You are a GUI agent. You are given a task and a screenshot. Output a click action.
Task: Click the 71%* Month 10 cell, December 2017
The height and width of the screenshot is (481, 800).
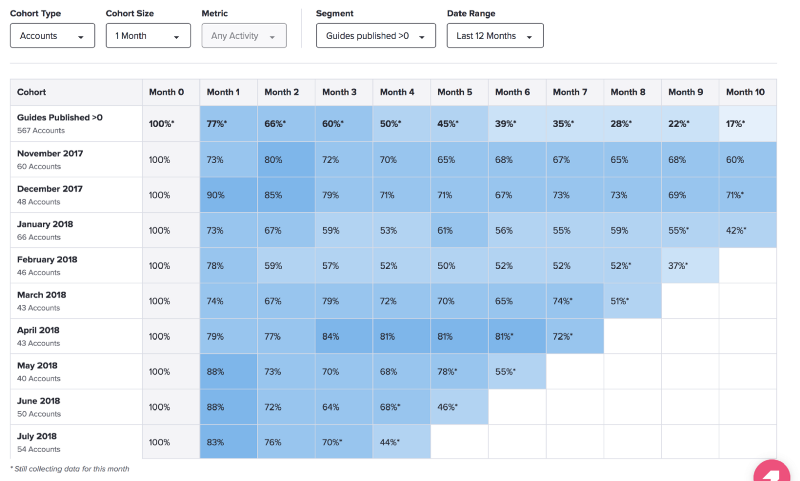748,195
